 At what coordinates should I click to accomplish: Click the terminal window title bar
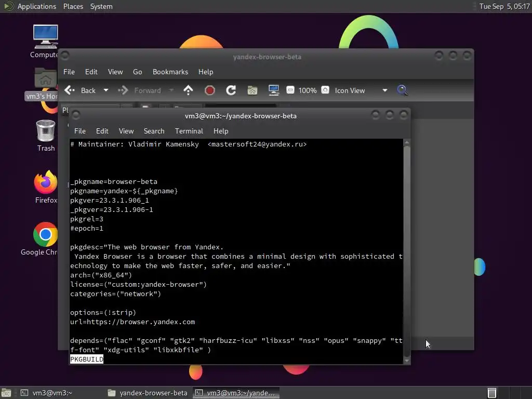pos(240,116)
